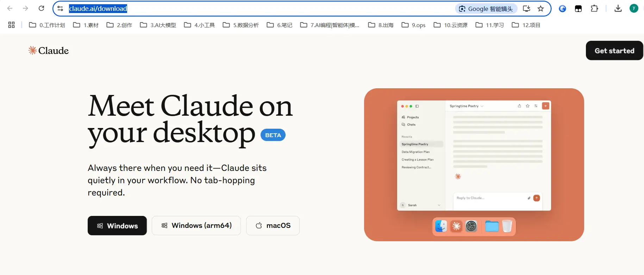Open bookmark folder 5.数据分析
644x275 pixels.
tap(241, 25)
